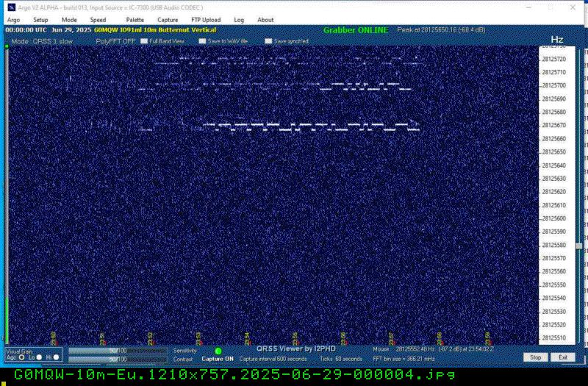Click the frequency scale scrollbar thumb
The image size is (588, 386).
579,246
